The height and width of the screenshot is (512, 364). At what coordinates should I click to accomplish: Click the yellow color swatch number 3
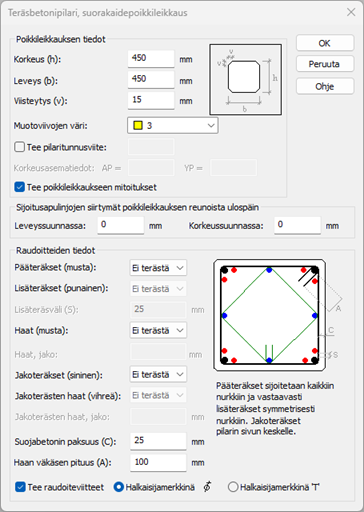point(138,126)
